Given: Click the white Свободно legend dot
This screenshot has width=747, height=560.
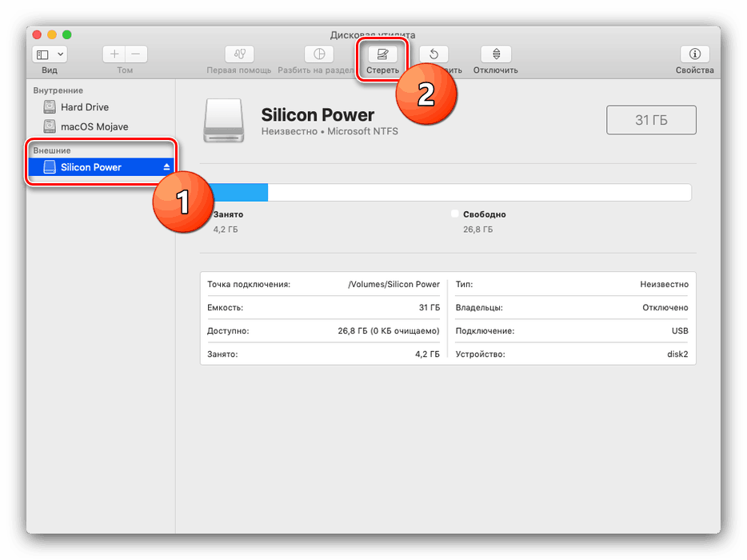Looking at the screenshot, I should [455, 214].
